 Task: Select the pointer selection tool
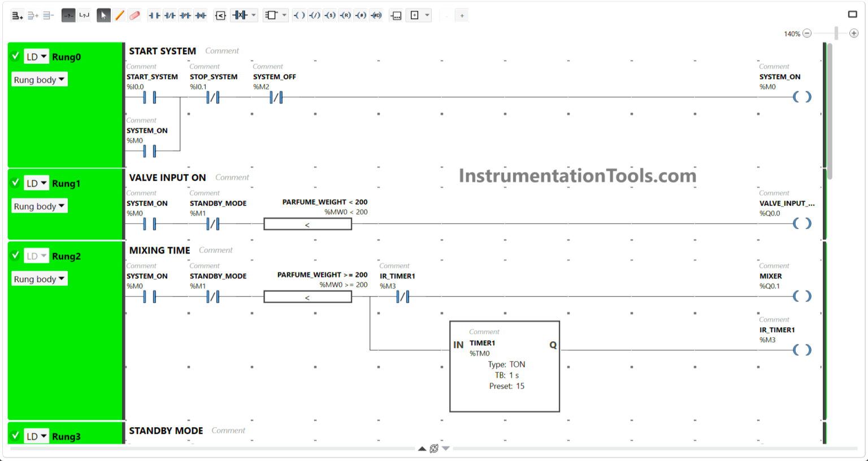point(103,15)
